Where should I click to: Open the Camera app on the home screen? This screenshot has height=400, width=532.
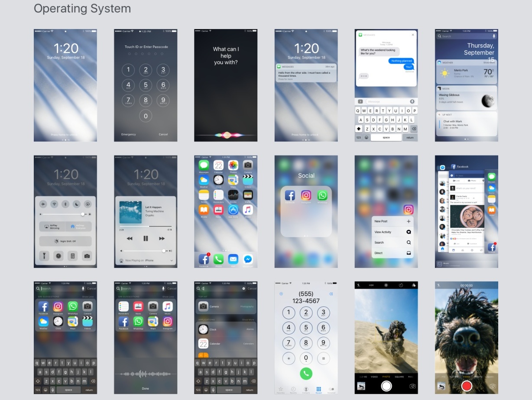(248, 166)
